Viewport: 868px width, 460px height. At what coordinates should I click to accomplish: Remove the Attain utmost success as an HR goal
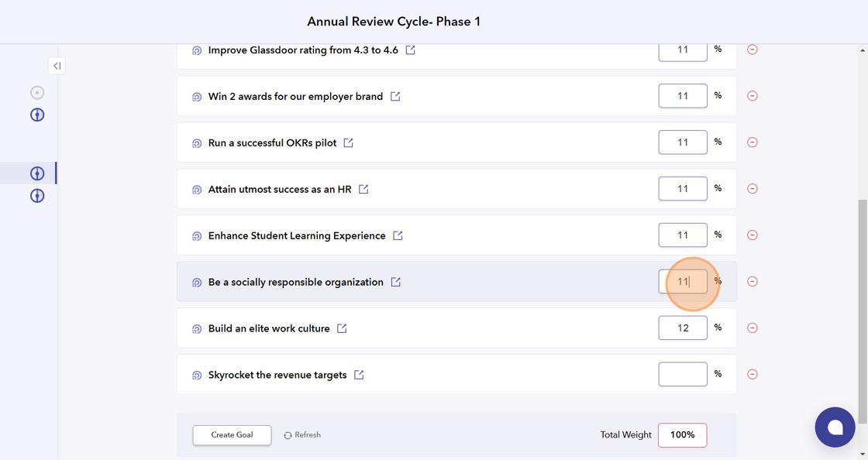click(x=752, y=189)
